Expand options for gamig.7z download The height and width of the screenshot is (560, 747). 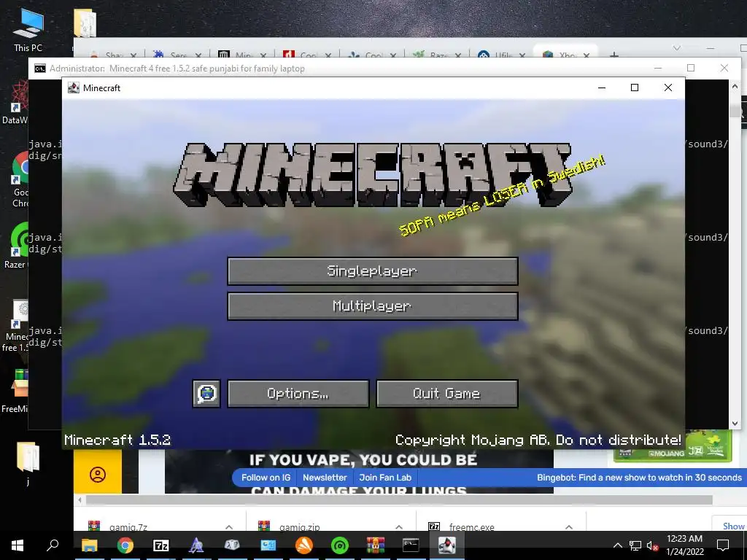(229, 526)
